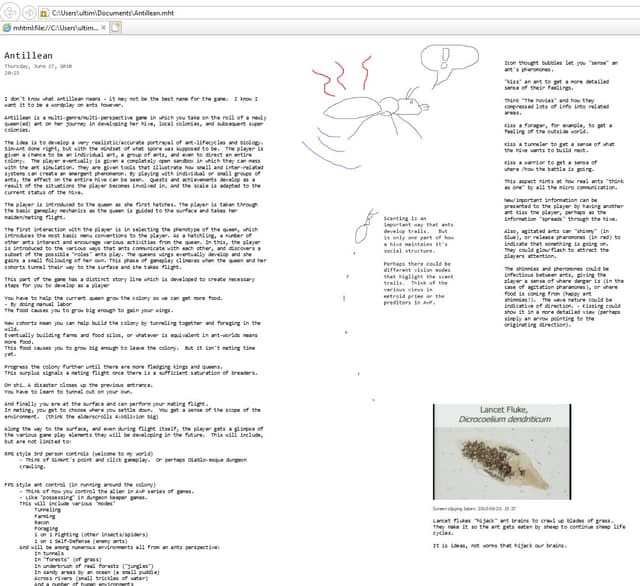Click the 'Screen clipping taken' caption under the photo
This screenshot has width=640, height=586.
click(x=468, y=509)
